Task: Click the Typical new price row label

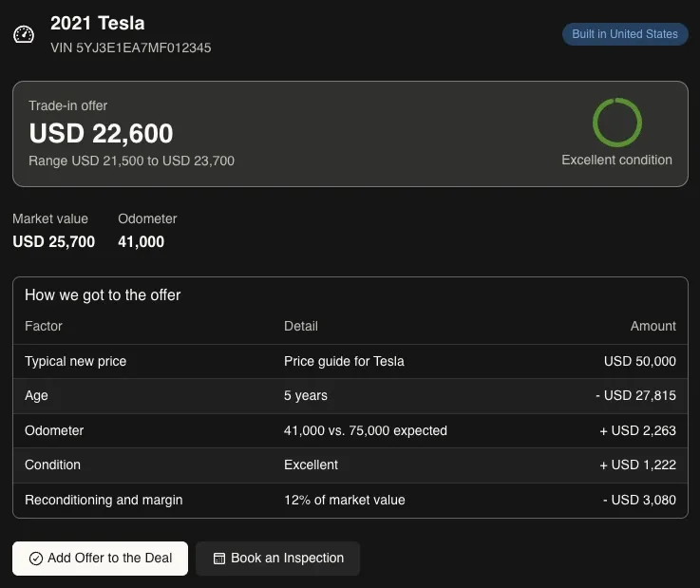Action: pyautogui.click(x=75, y=361)
